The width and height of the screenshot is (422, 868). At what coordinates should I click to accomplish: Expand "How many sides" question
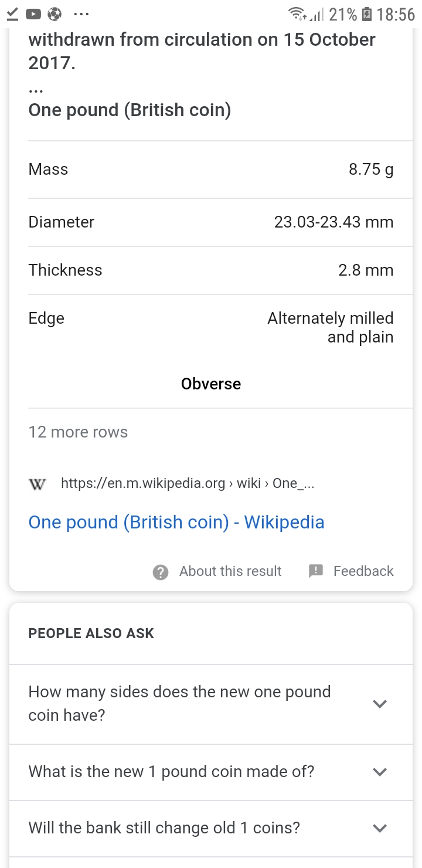coord(380,704)
